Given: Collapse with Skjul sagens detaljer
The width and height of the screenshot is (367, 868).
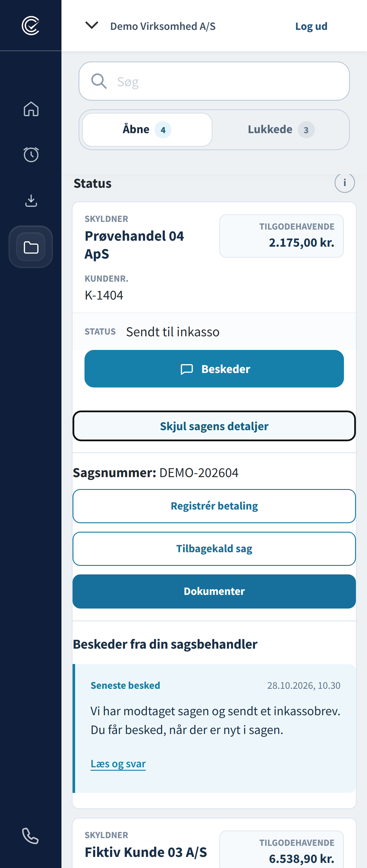Looking at the screenshot, I should pyautogui.click(x=214, y=426).
